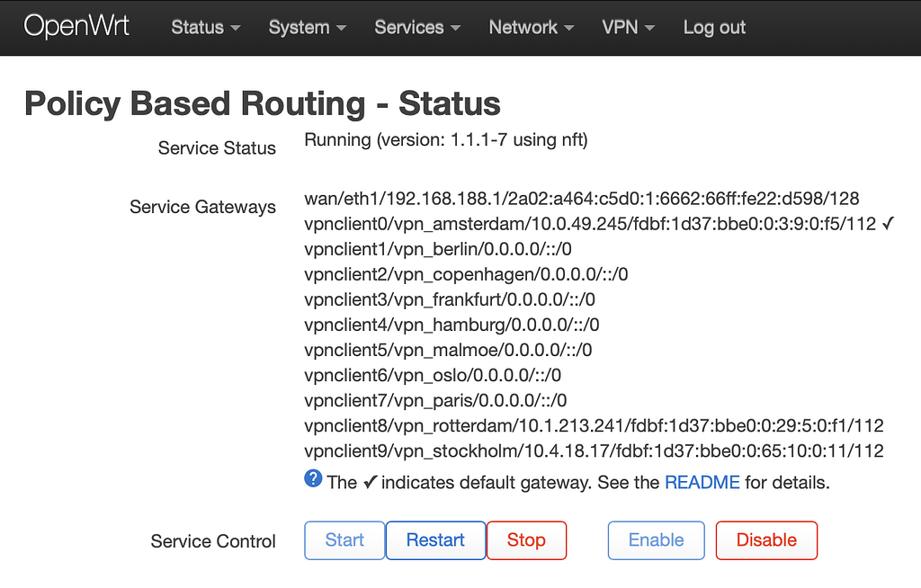Expand the Status dropdown chevron

pyautogui.click(x=236, y=30)
